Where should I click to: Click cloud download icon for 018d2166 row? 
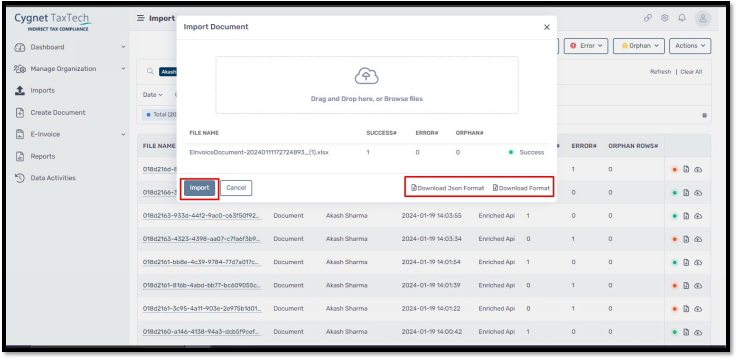[x=698, y=193]
